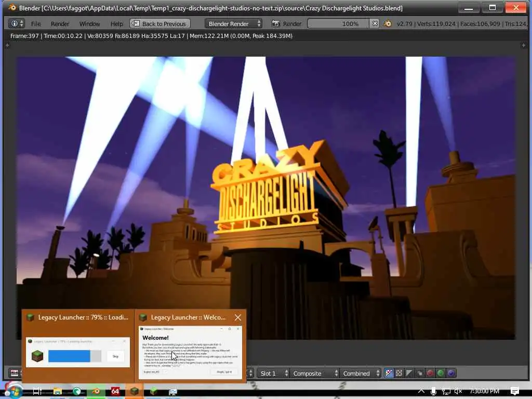Click the Blender logo icon beside version text
532x399 pixels.
(388, 24)
